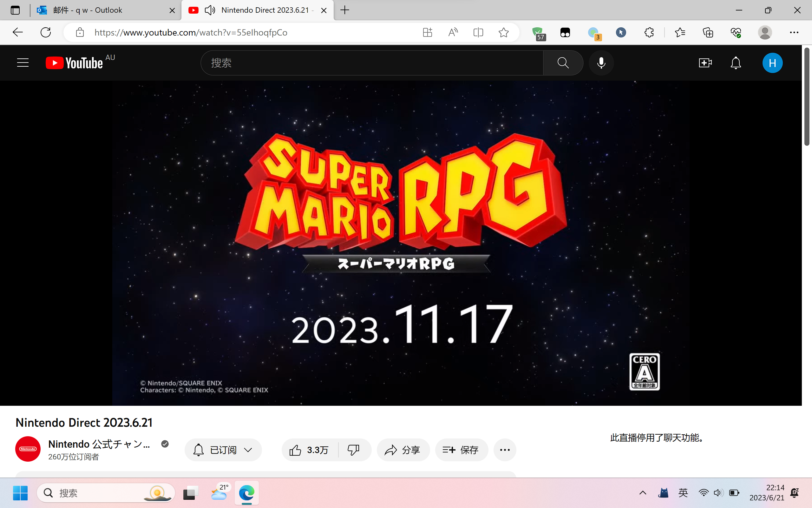This screenshot has width=812, height=508.
Task: Save the video via 保存
Action: click(462, 450)
